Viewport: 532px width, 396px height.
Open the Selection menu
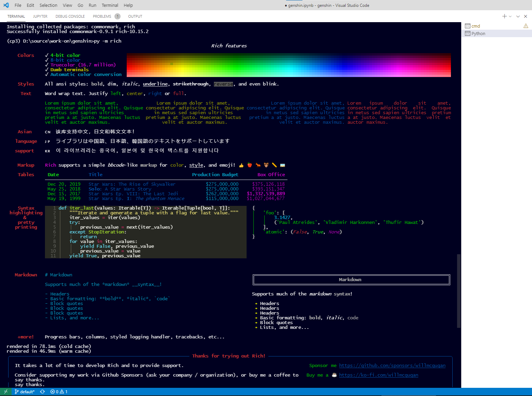point(48,5)
